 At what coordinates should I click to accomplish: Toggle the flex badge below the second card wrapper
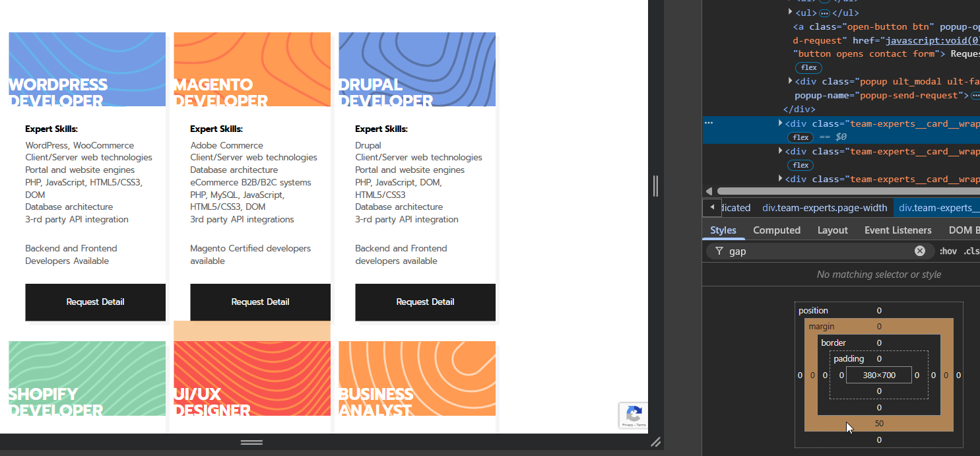point(800,165)
